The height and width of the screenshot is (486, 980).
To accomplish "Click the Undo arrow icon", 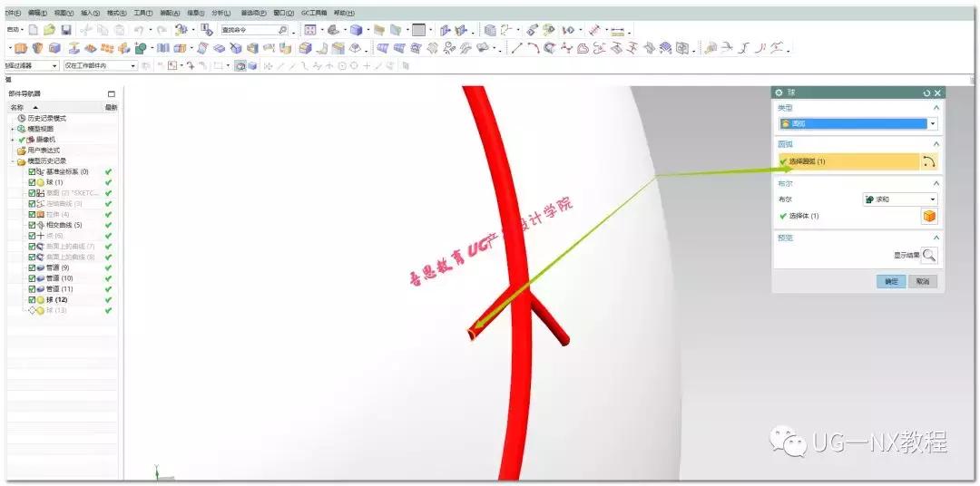I will point(138,30).
